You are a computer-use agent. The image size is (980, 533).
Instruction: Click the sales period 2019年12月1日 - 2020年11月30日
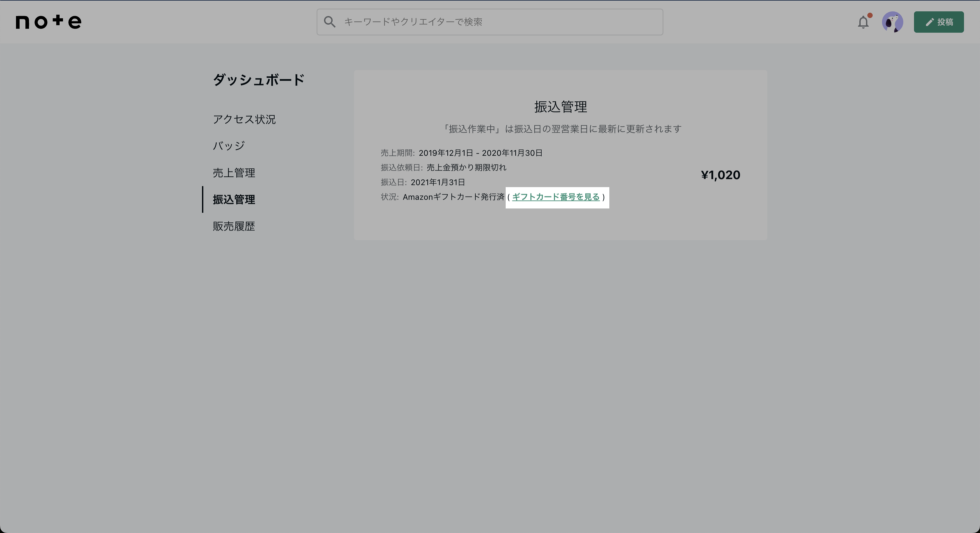click(480, 153)
